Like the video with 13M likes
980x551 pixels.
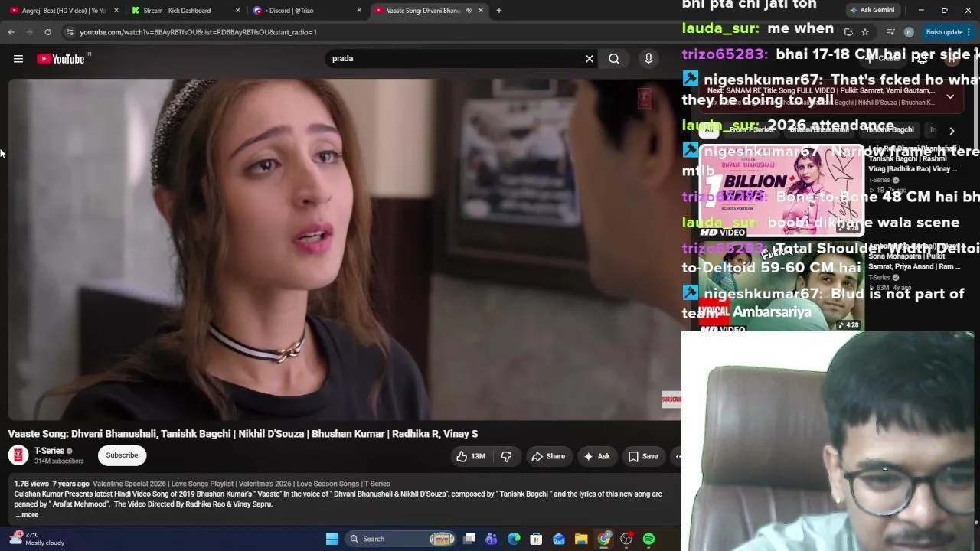[471, 456]
